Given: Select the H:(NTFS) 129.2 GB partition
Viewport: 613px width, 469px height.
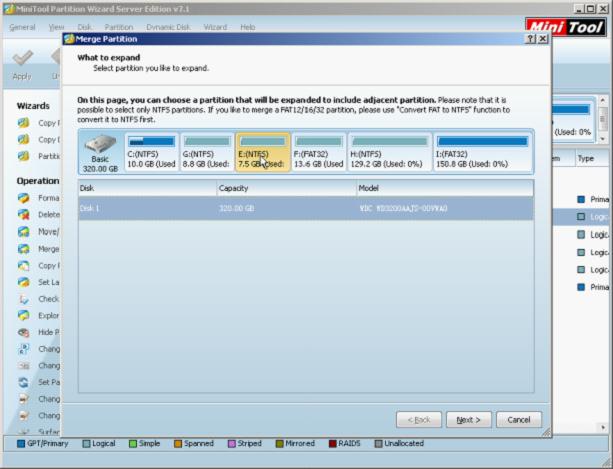Looking at the screenshot, I should 390,152.
